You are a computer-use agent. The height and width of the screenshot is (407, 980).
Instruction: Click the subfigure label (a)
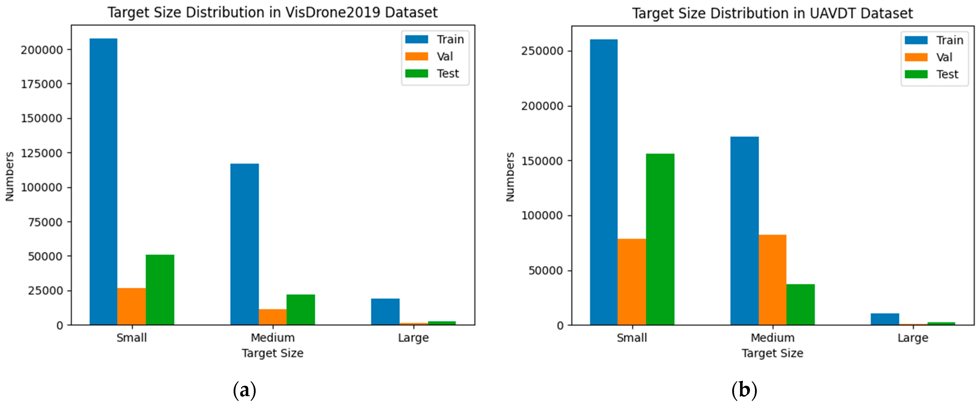244,390
